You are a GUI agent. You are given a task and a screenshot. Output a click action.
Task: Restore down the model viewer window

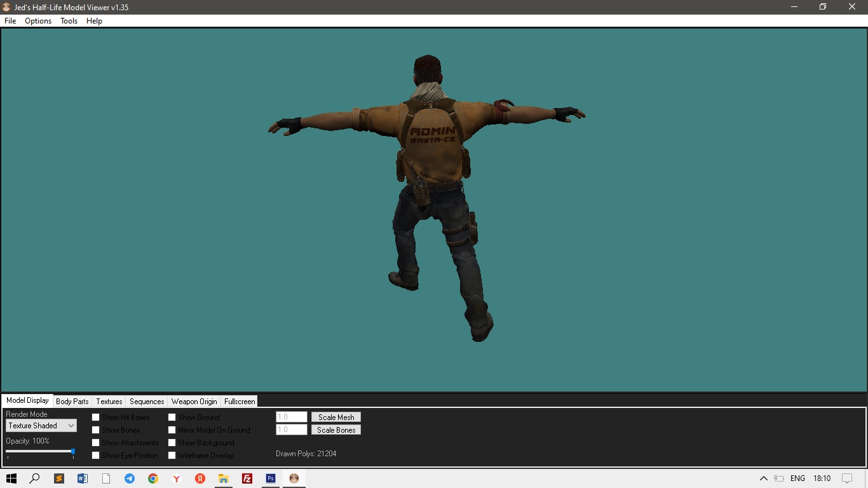tap(823, 6)
